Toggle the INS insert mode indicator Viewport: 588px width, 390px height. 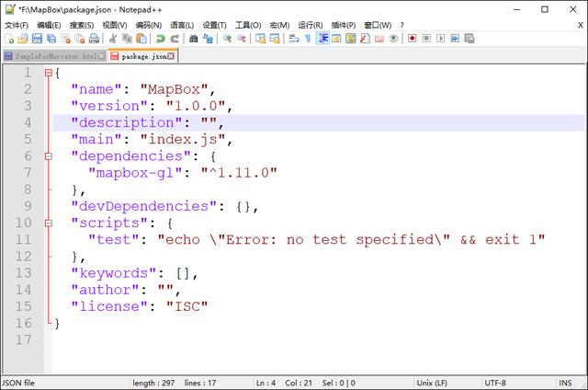(566, 383)
